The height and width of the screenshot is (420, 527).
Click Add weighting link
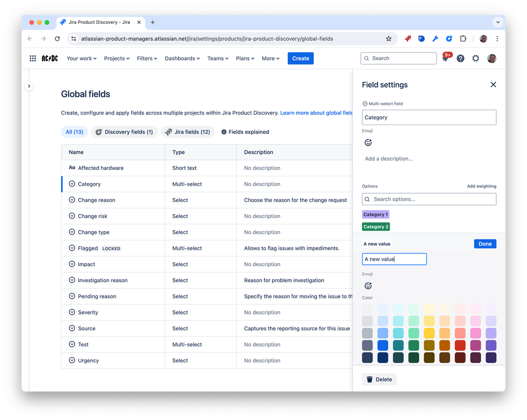point(481,186)
